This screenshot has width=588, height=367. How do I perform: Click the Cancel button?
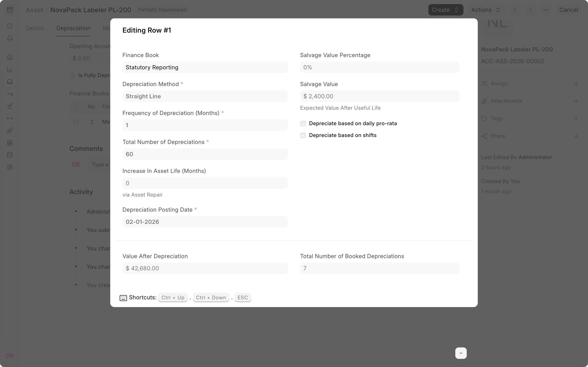coord(568,10)
